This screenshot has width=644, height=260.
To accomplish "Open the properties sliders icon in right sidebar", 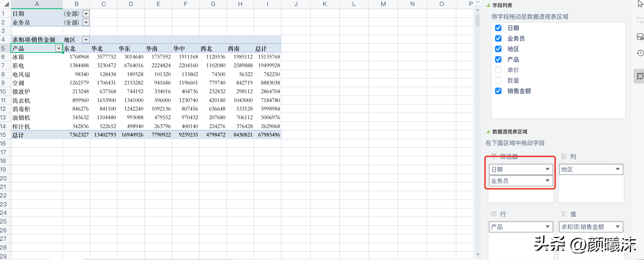I will 640,20.
